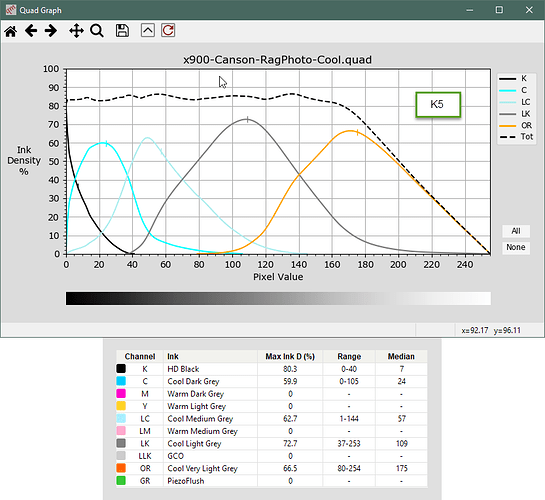Select the Cool Light Grey row
The width and height of the screenshot is (545, 500).
[271, 444]
